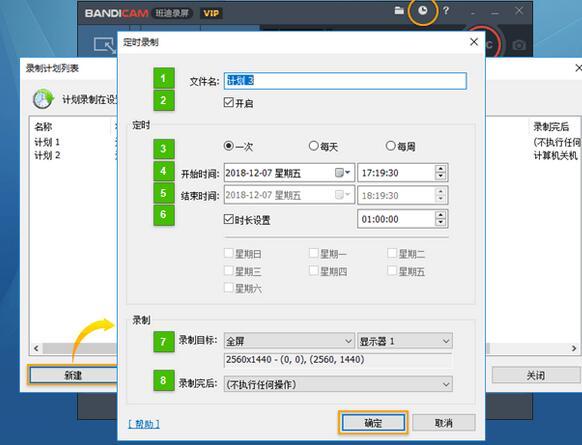Click the scheduled recording clock icon
The image size is (582, 445).
tap(423, 11)
